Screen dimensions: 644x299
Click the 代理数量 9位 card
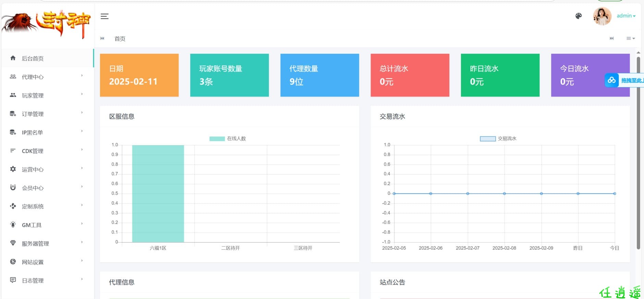tap(320, 75)
